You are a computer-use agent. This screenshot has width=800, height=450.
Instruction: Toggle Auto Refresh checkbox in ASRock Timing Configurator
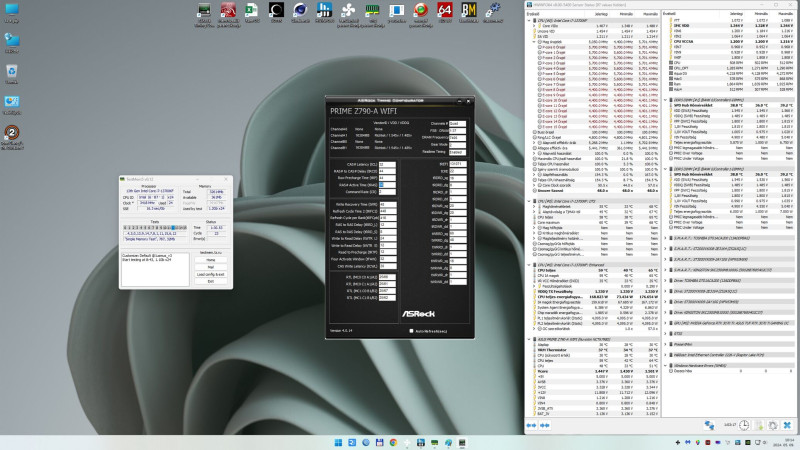click(411, 331)
